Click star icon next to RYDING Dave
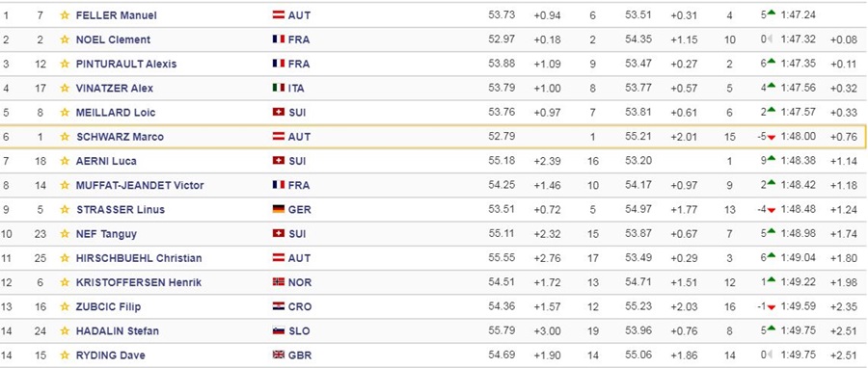 tap(65, 355)
